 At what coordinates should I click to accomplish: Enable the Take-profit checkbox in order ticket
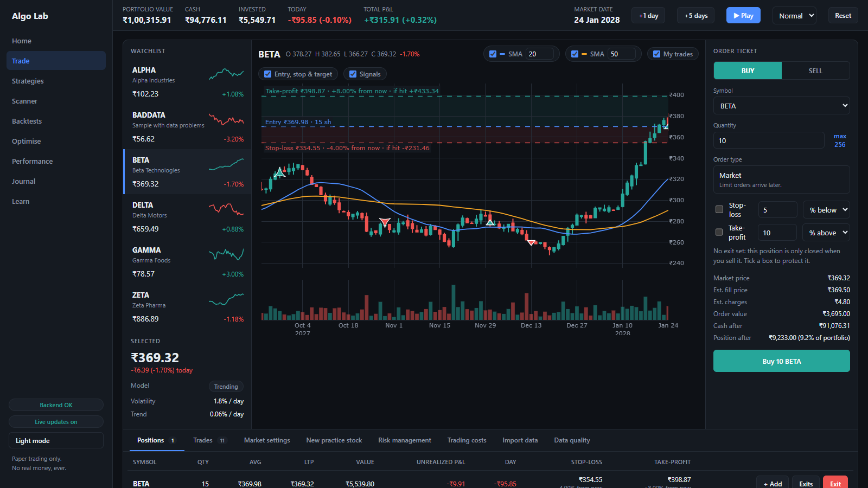click(x=719, y=232)
